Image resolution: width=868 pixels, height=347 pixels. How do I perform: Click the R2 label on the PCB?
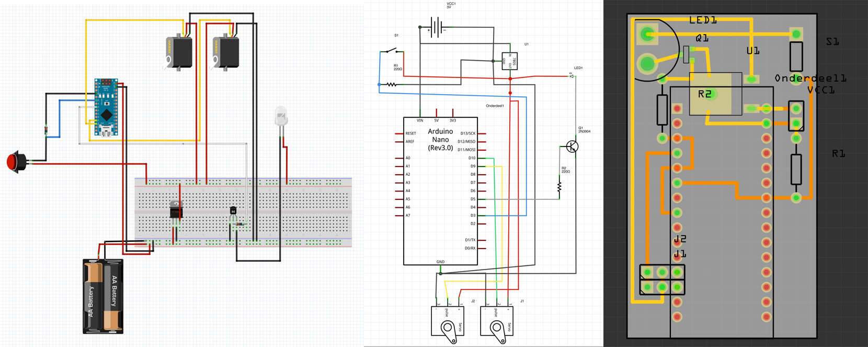(704, 94)
